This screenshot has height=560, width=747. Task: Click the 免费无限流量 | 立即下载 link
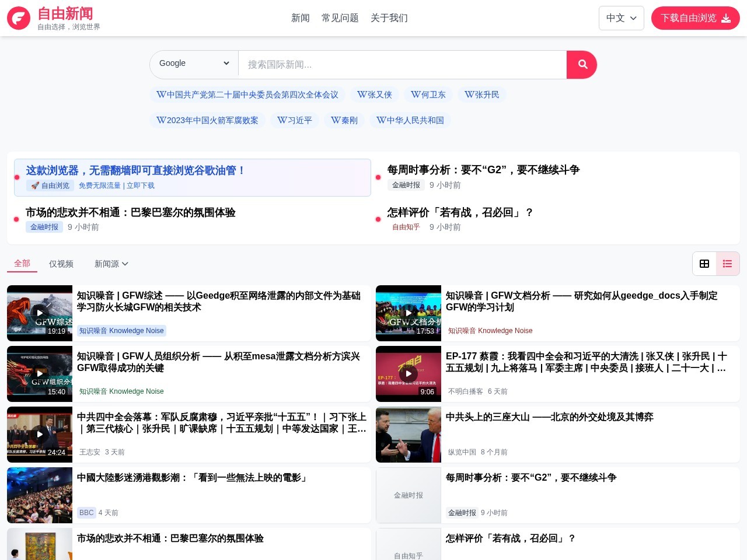coord(117,185)
